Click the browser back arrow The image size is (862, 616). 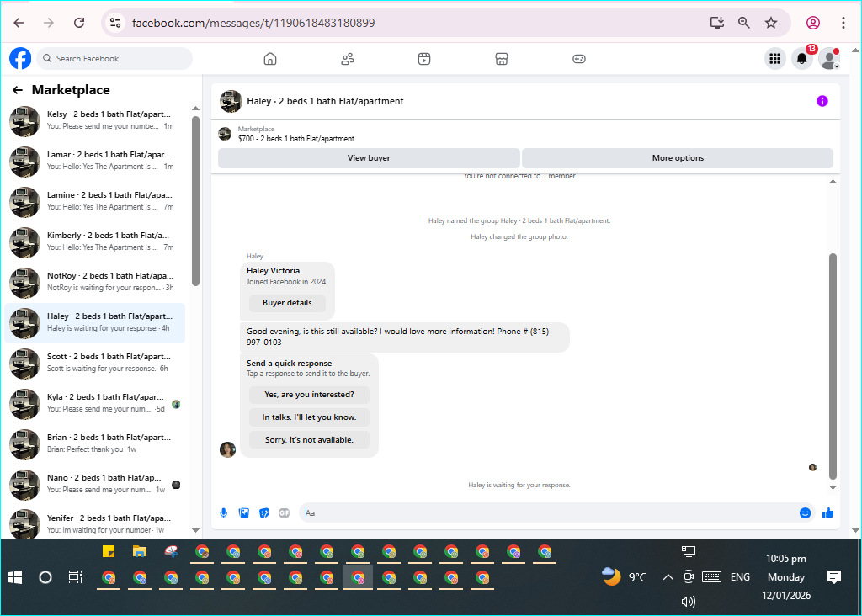[x=19, y=23]
